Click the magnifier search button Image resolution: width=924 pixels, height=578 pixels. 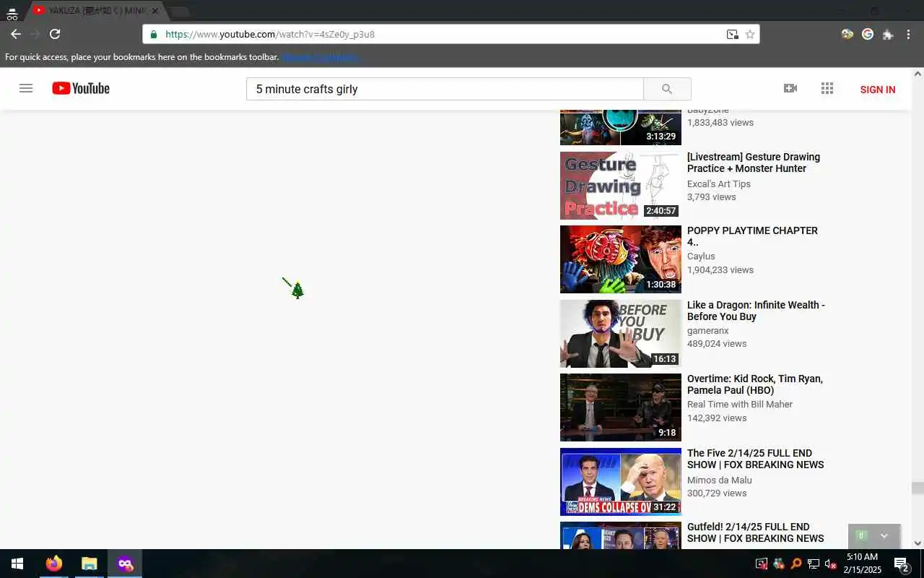tap(667, 89)
